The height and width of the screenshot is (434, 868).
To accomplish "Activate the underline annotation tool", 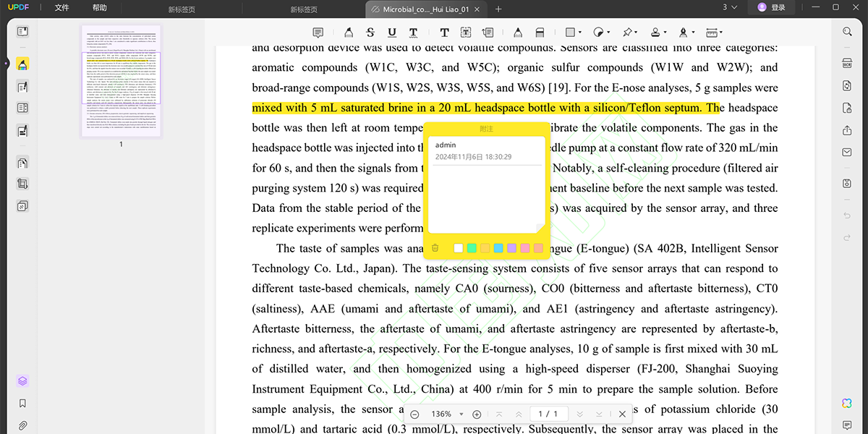I will 391,33.
